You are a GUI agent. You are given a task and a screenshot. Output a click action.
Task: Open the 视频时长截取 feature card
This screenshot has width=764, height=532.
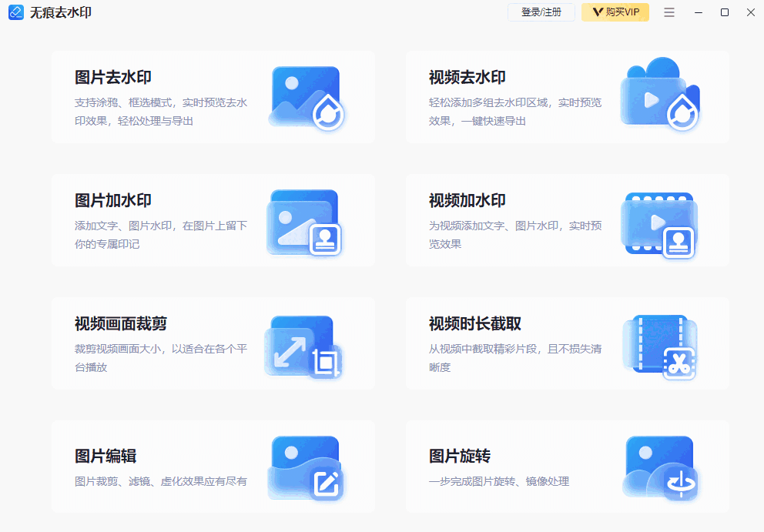pos(567,343)
